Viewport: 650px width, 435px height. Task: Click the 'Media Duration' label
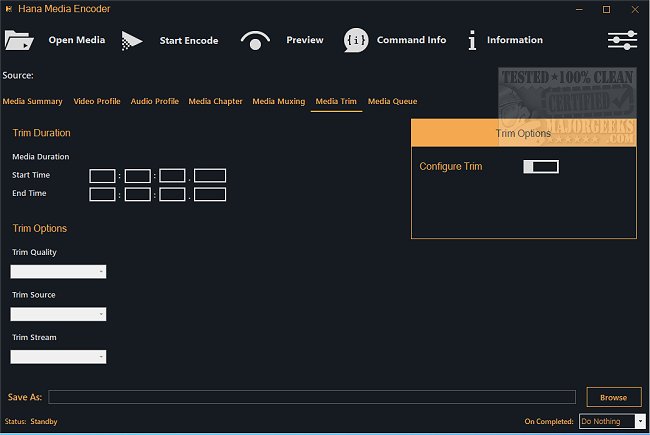[x=41, y=157]
